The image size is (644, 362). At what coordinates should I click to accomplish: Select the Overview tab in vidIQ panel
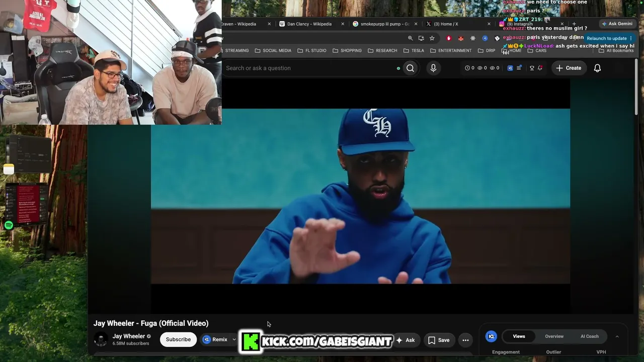pyautogui.click(x=554, y=336)
